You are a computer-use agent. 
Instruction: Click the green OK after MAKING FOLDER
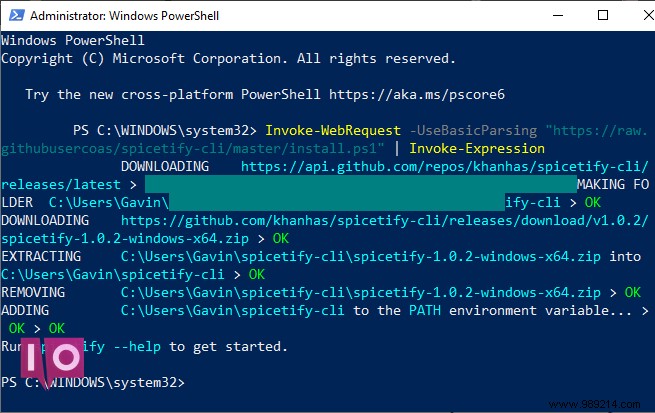tap(592, 203)
